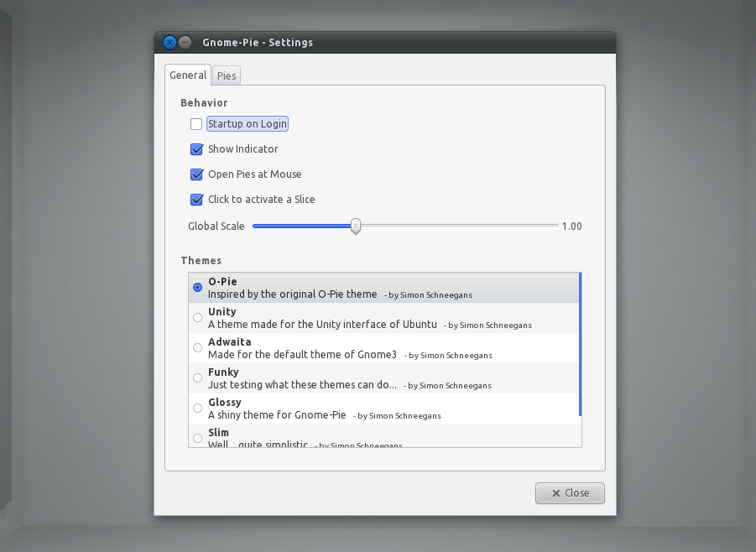756x552 pixels.
Task: Click 'Inspired by the original O-Pie theme' description
Action: pos(292,294)
